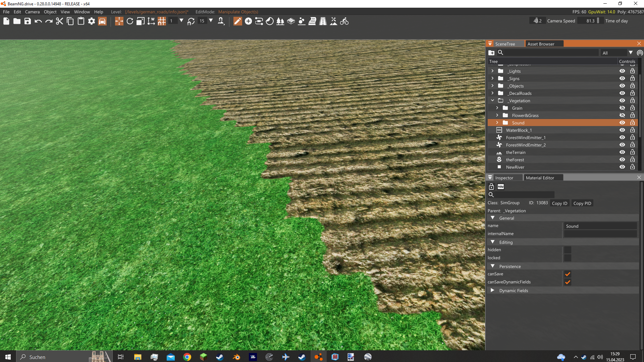The image size is (644, 362).
Task: Open the forest editor trees icon
Action: [x=280, y=21]
